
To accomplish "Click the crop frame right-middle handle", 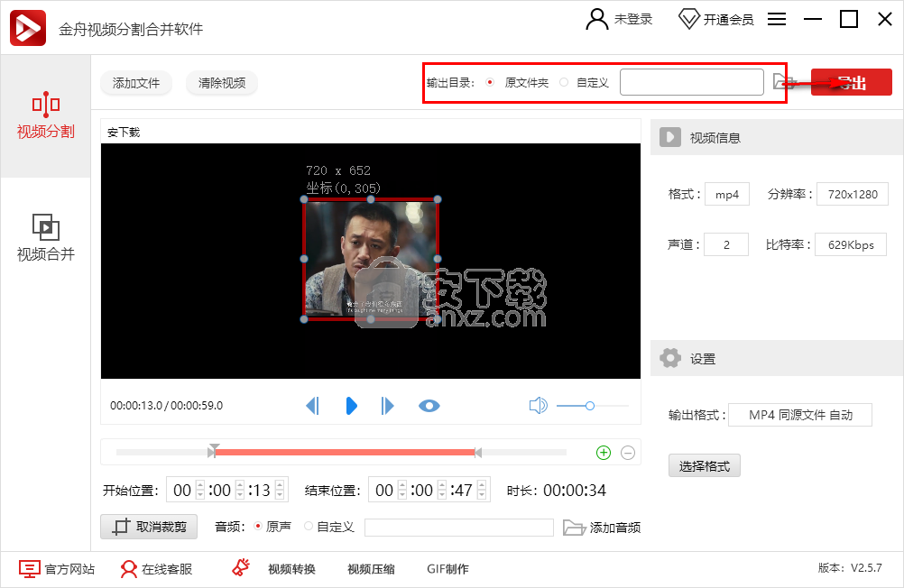I will point(438,259).
